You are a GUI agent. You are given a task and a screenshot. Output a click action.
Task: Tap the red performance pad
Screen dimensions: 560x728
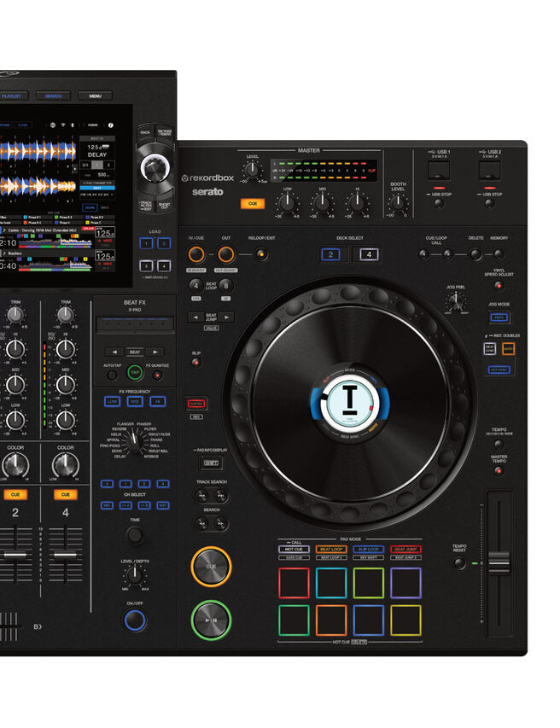coord(294,583)
